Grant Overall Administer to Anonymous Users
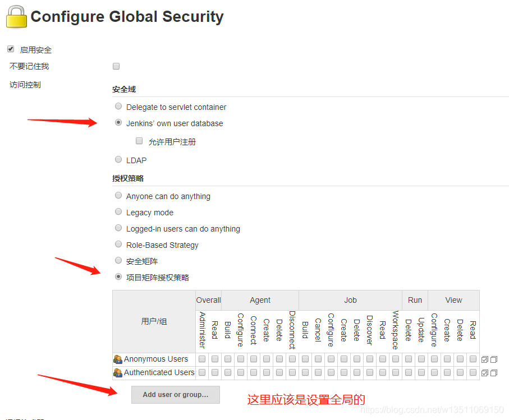This screenshot has width=509, height=420. [202, 359]
